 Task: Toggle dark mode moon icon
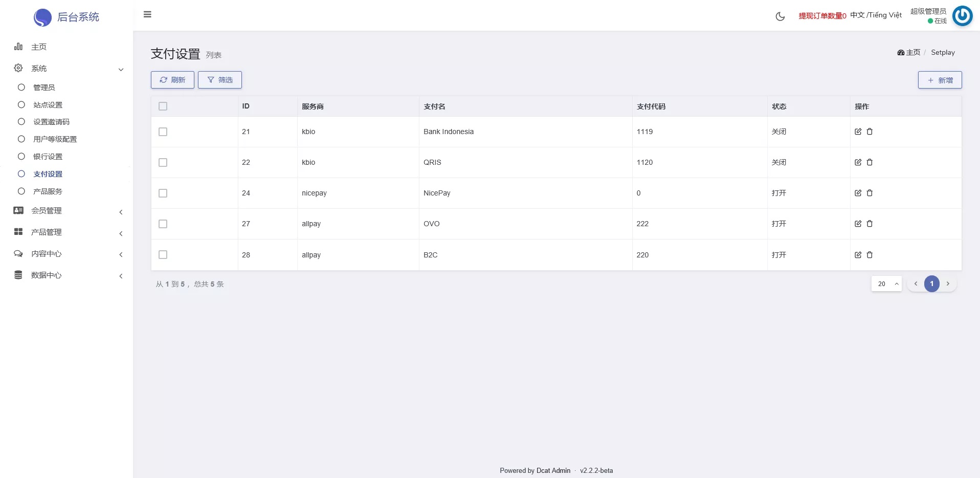(780, 16)
